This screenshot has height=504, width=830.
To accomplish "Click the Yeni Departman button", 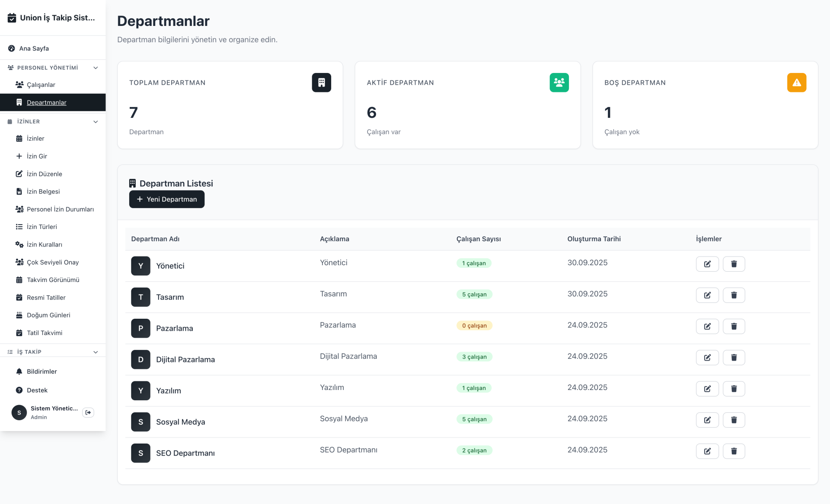I will coord(166,199).
